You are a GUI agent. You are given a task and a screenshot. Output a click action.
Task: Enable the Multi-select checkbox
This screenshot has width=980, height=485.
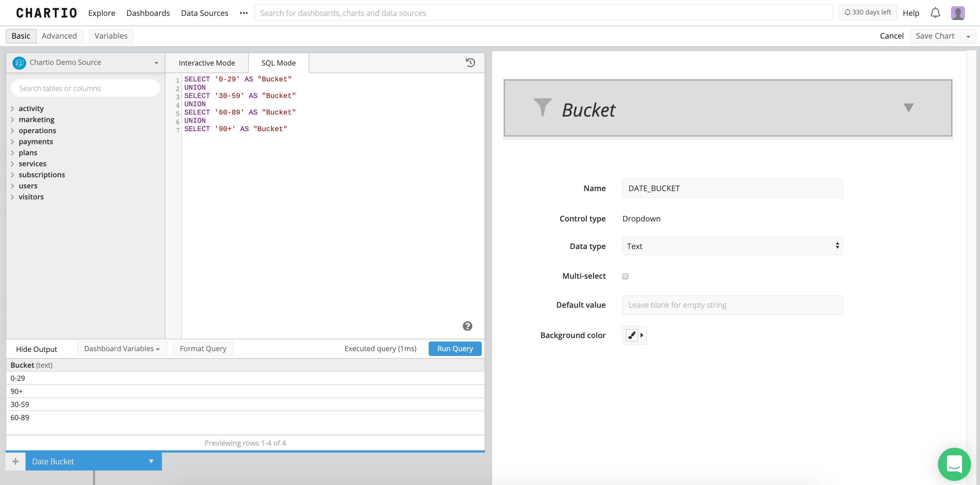[x=625, y=276]
